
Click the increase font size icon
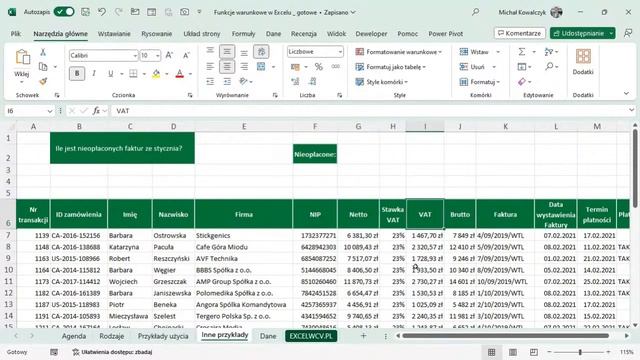169,56
